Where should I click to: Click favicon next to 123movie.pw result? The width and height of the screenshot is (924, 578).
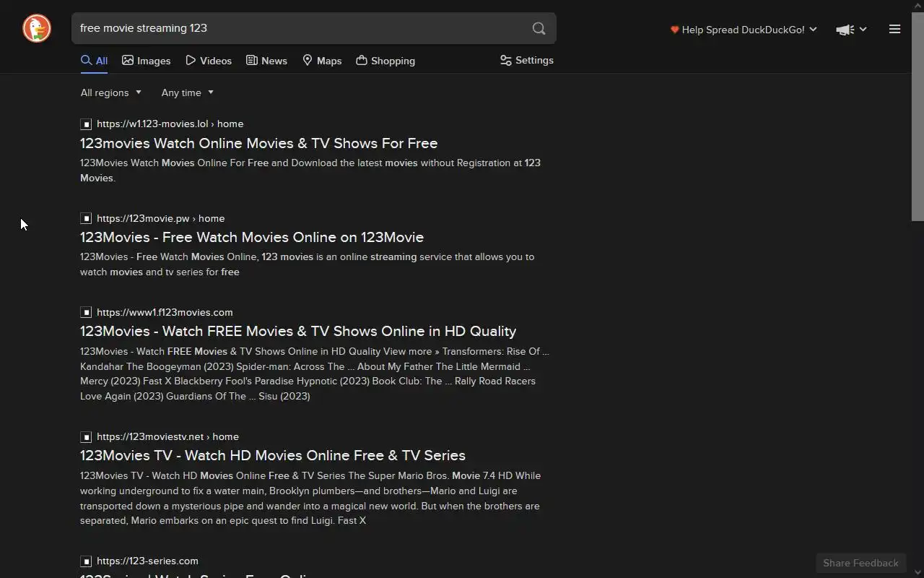(x=86, y=218)
